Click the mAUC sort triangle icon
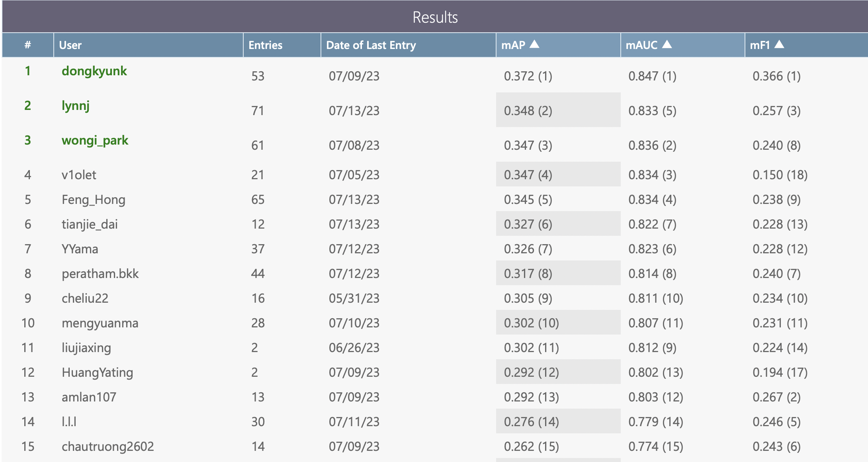 click(667, 44)
